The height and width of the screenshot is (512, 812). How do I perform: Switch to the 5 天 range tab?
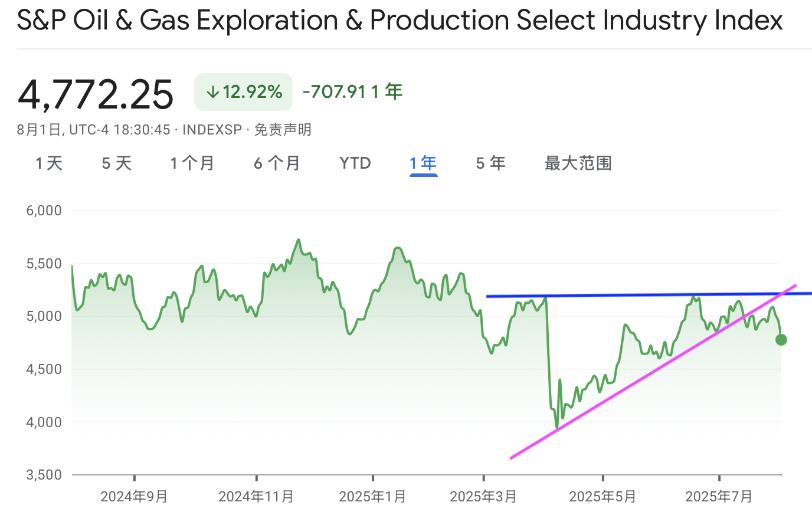click(117, 163)
